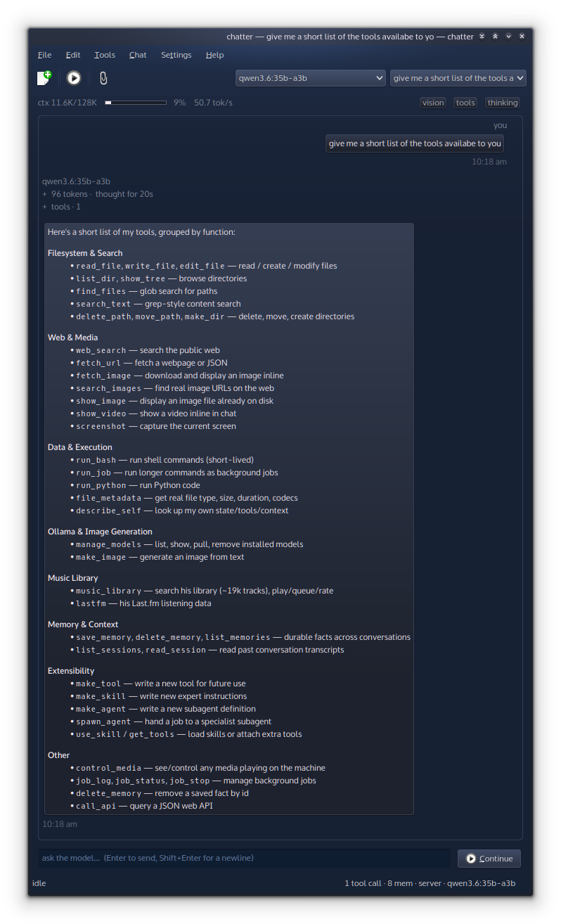Click the keep-below arrow in the title bar
Screen dimensions: 561x924
[482, 37]
